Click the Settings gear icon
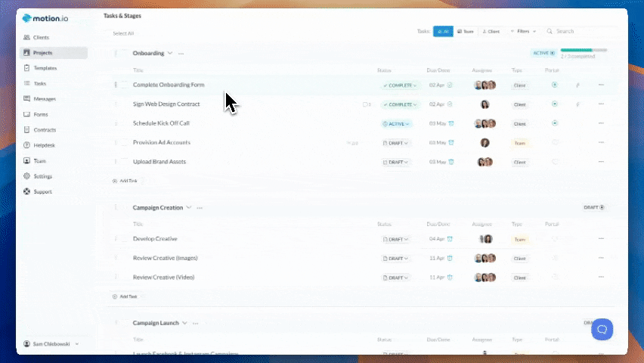The width and height of the screenshot is (644, 363). click(x=26, y=176)
